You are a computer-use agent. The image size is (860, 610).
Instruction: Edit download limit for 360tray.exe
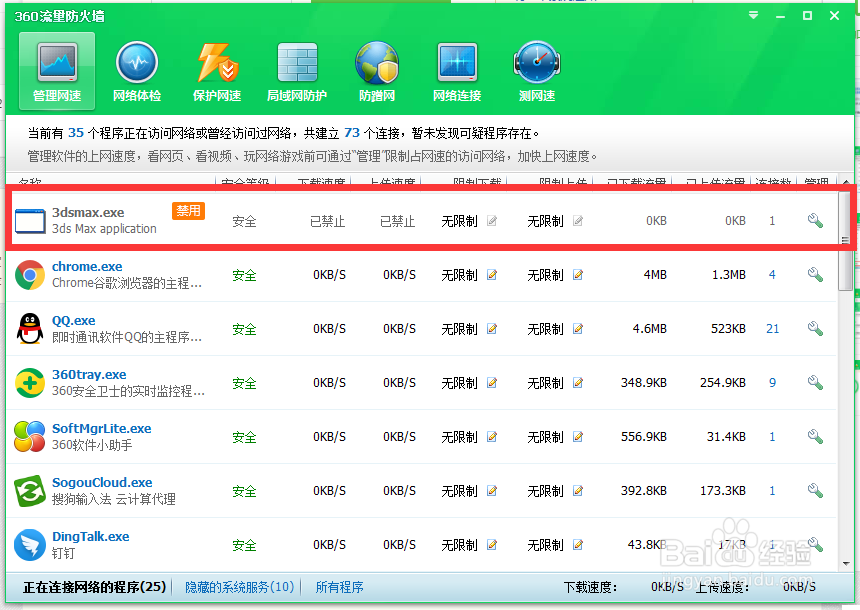pos(492,383)
